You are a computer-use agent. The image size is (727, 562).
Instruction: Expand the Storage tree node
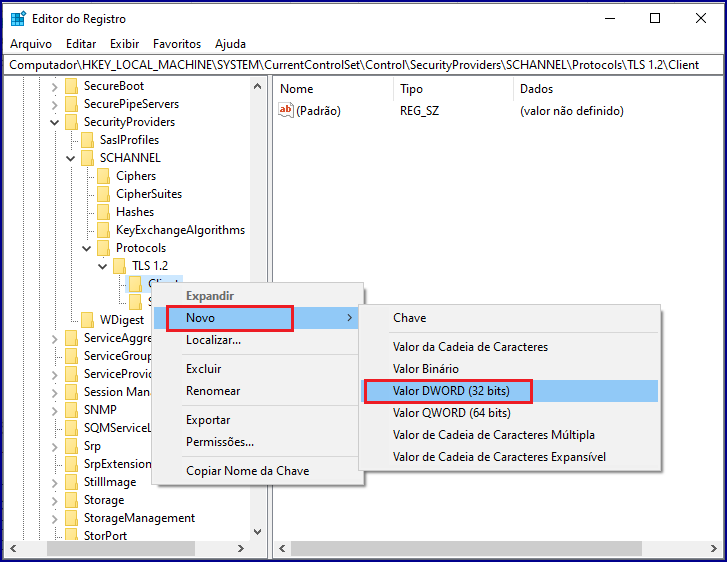(55, 501)
